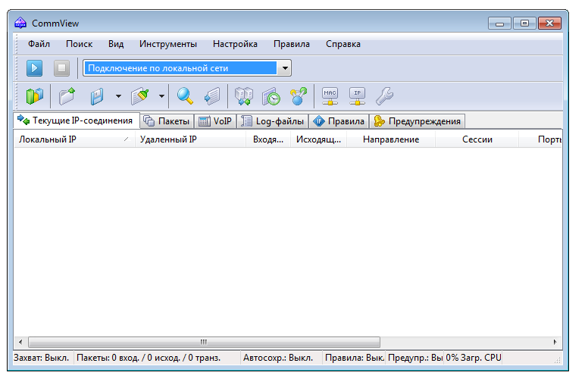Click the blue node graph icon
Image resolution: width=588 pixels, height=385 pixels.
tap(299, 96)
